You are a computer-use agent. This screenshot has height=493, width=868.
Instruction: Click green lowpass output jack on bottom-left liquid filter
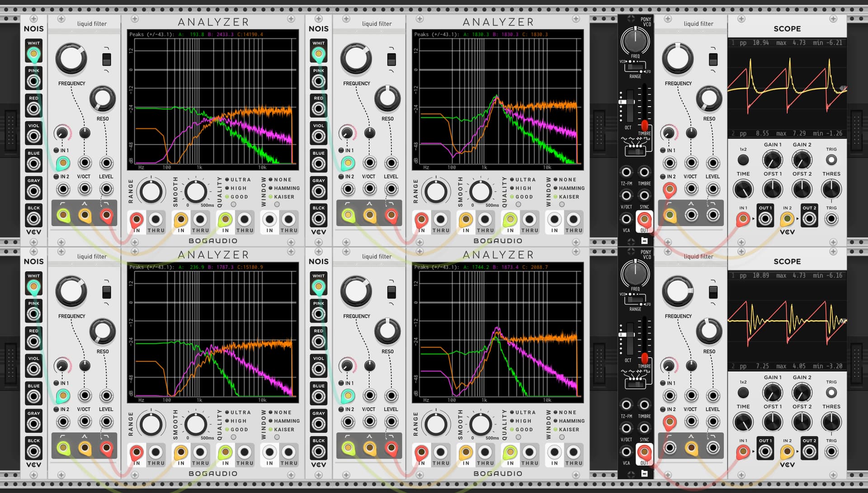coord(63,448)
